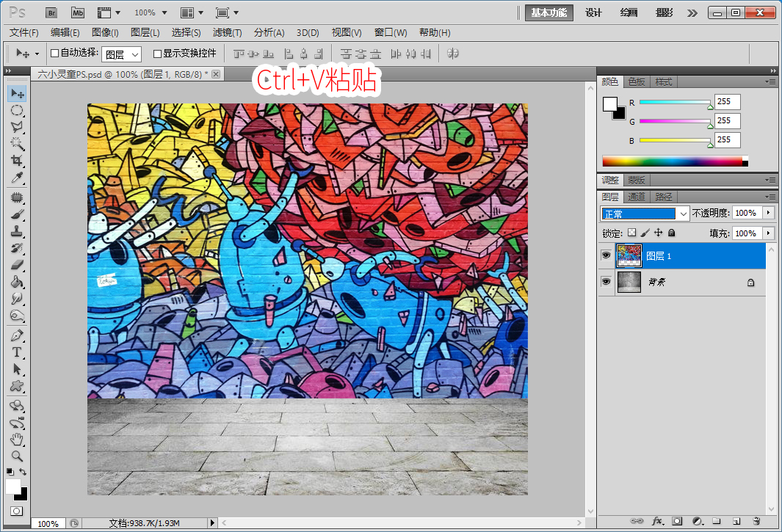Open the 滤镜(T) menu
Viewport: 782px width, 532px height.
pos(228,33)
